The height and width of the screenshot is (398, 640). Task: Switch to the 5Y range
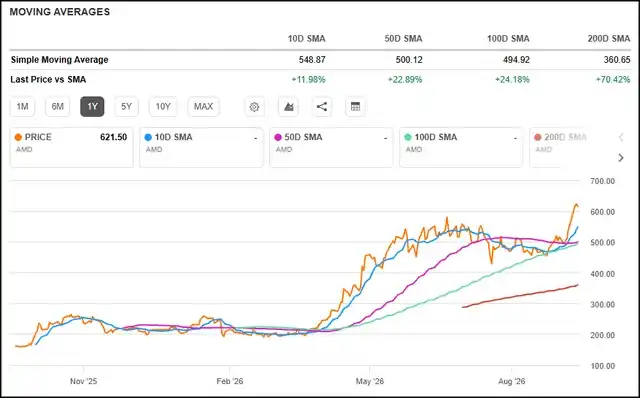[x=127, y=107]
